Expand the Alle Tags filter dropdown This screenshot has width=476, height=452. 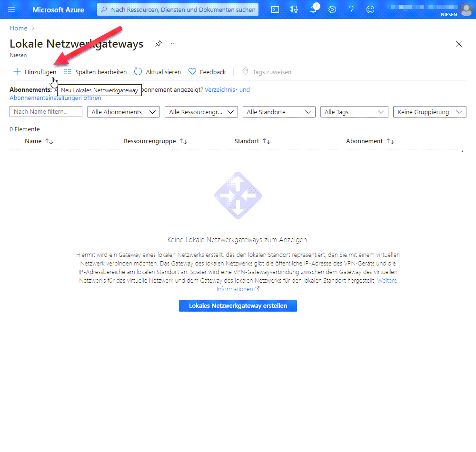click(x=354, y=112)
